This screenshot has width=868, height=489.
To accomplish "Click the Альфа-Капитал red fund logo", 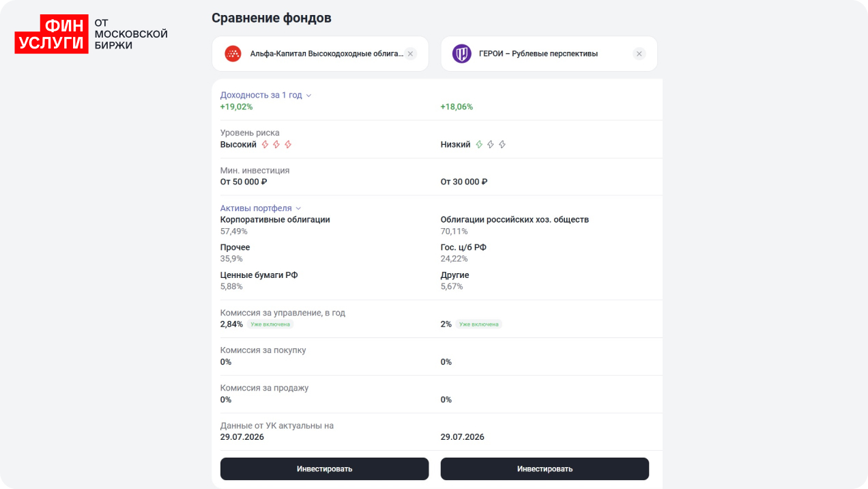I will (x=233, y=53).
